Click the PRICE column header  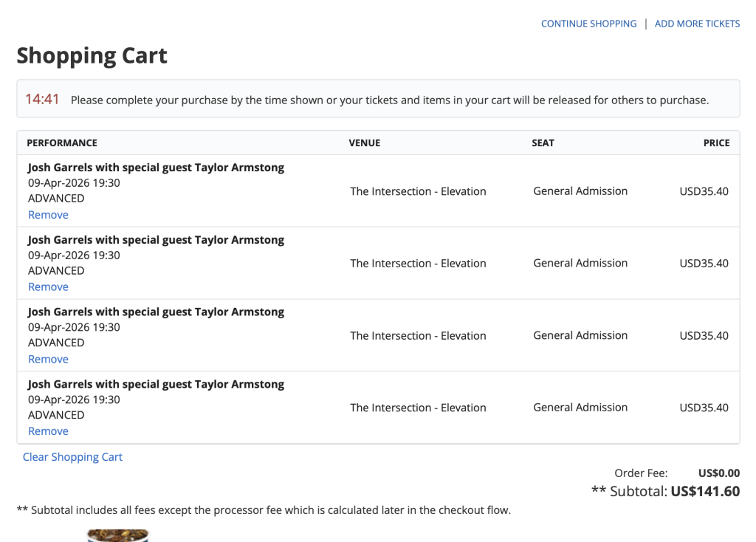coord(716,143)
